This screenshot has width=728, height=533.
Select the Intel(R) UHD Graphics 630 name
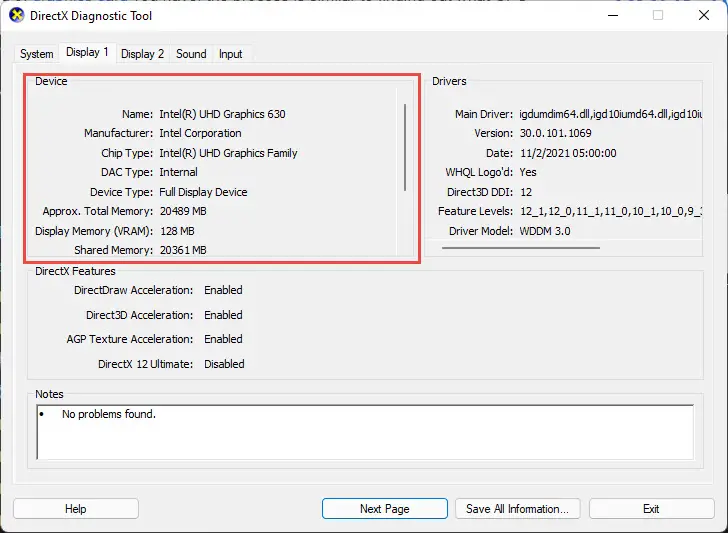pos(222,114)
